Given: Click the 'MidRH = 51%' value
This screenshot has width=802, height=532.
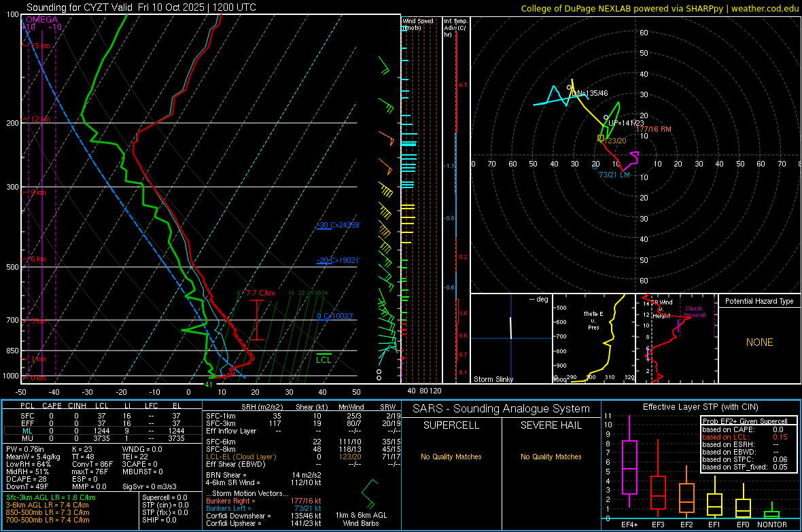Looking at the screenshot, I should point(28,472).
